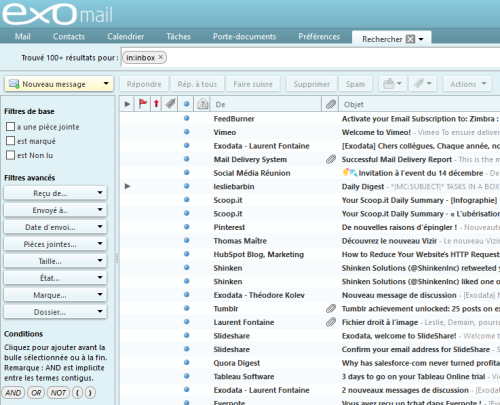The width and height of the screenshot is (500, 405).
Task: Remove the in:inbox search bubble
Action: [x=161, y=57]
